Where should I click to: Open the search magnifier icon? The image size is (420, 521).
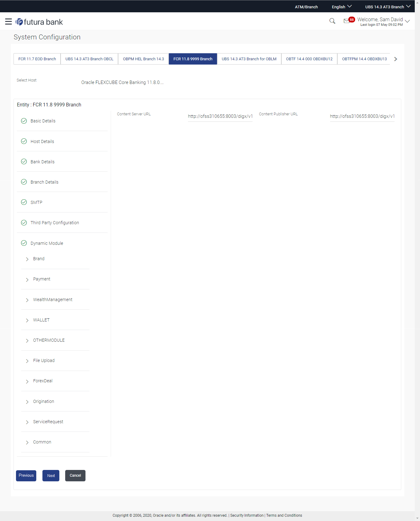[332, 21]
